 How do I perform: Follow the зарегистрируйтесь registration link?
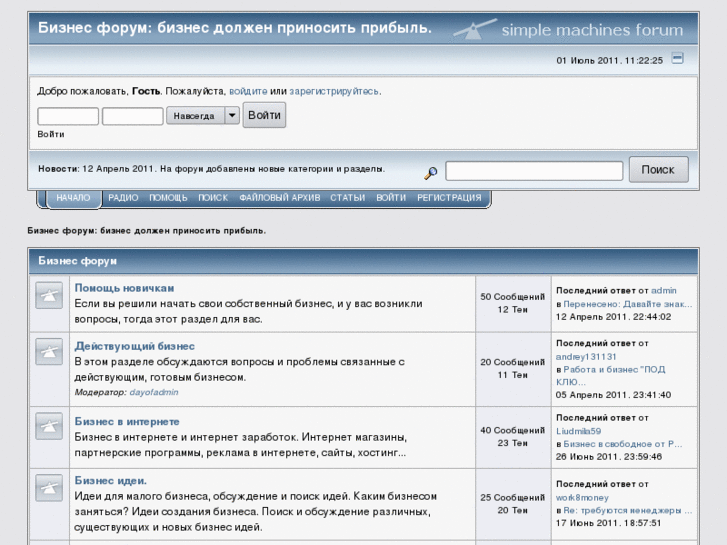pyautogui.click(x=334, y=91)
